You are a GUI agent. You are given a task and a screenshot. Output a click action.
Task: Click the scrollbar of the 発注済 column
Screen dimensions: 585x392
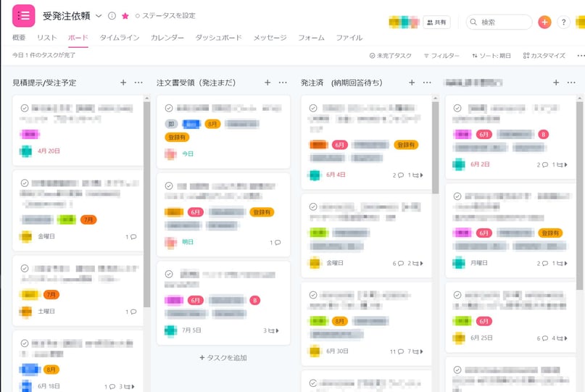click(436, 147)
